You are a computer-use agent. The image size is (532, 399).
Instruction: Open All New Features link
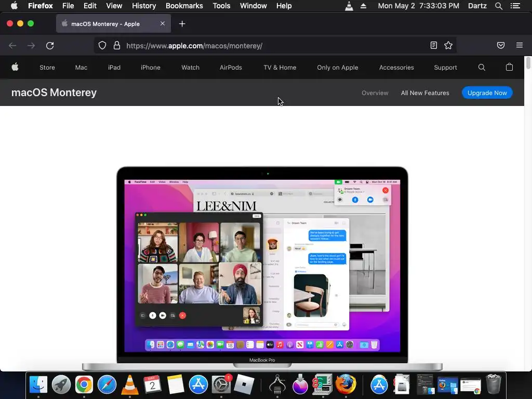click(425, 93)
